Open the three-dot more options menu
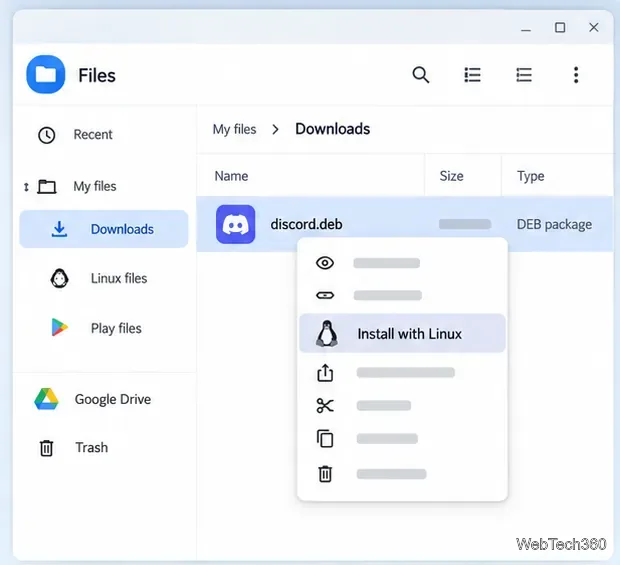 click(576, 75)
